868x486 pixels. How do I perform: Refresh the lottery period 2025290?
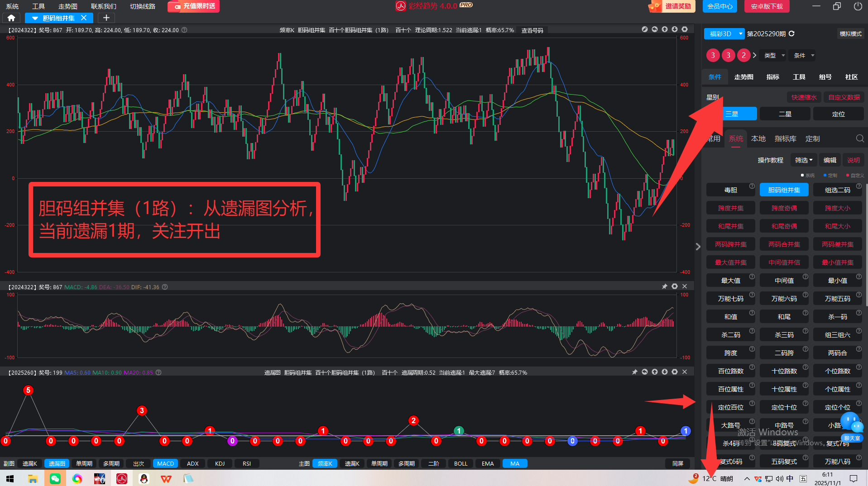pos(791,33)
